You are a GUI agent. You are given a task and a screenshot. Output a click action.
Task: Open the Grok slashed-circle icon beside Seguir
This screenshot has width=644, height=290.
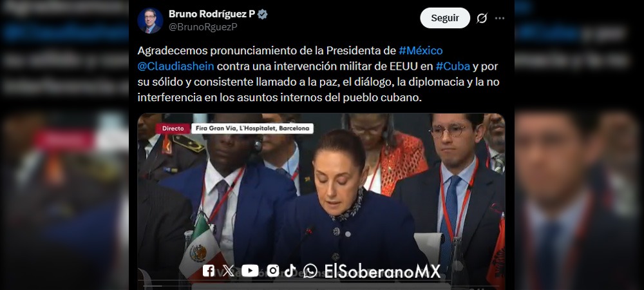click(x=482, y=18)
